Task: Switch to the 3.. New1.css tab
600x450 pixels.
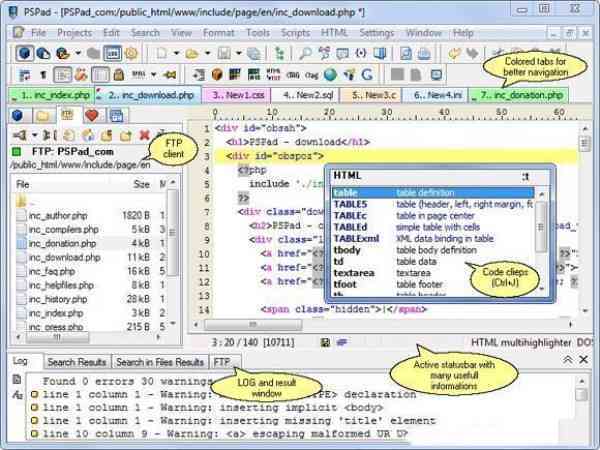Action: [x=237, y=95]
